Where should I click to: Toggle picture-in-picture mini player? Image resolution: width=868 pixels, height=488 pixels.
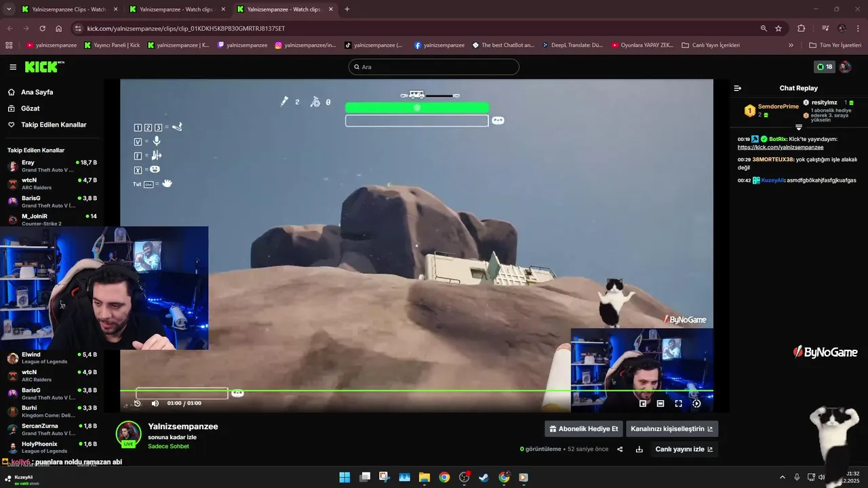pyautogui.click(x=643, y=403)
